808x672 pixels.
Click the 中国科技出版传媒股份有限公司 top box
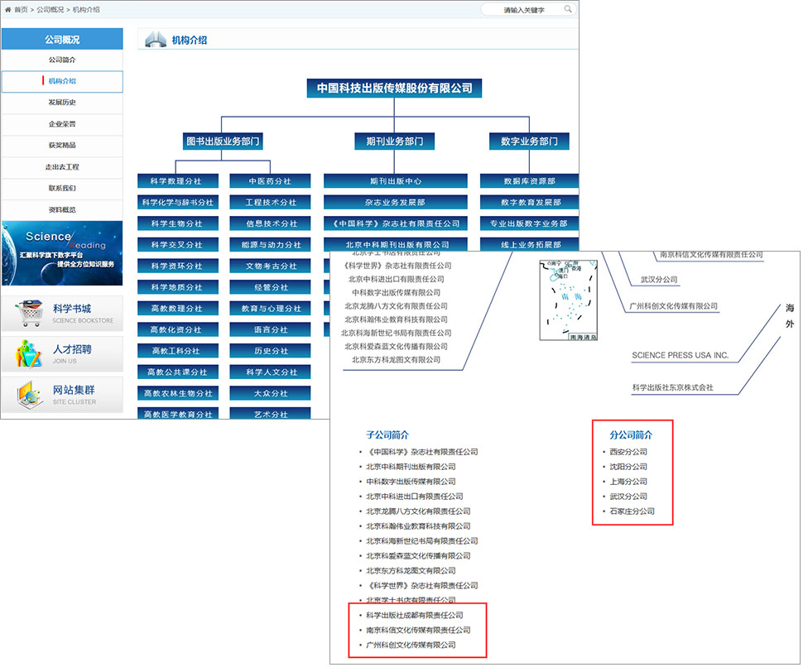[394, 88]
